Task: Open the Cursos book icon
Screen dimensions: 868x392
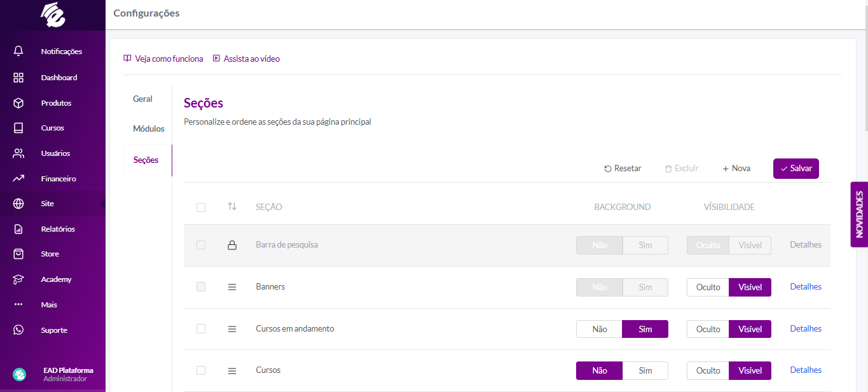Action: point(18,128)
